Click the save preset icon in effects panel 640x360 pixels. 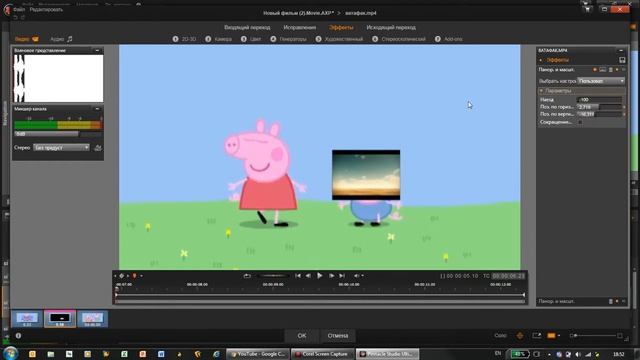pos(622,60)
